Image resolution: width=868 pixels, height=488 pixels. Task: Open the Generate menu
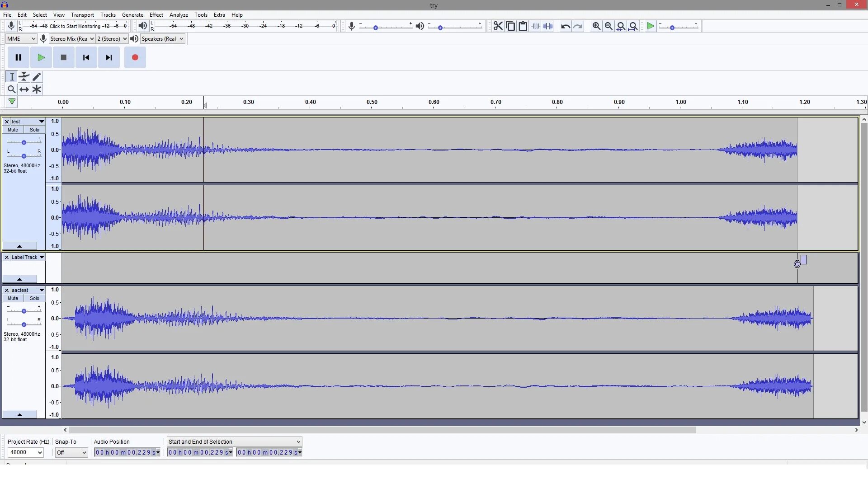point(132,15)
